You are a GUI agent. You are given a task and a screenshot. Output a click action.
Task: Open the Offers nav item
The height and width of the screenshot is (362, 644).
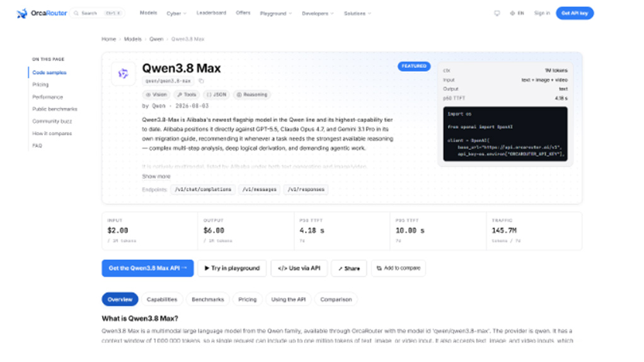tap(243, 13)
